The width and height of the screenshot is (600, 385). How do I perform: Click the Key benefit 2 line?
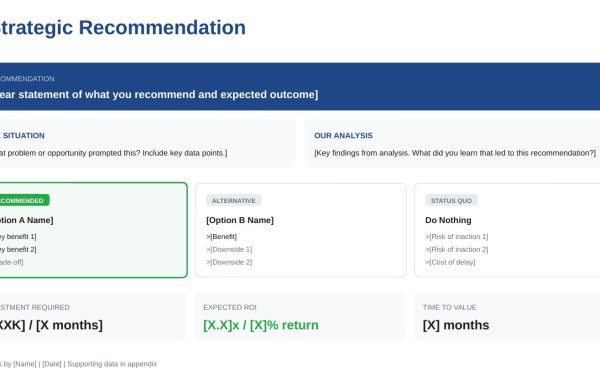(x=18, y=250)
